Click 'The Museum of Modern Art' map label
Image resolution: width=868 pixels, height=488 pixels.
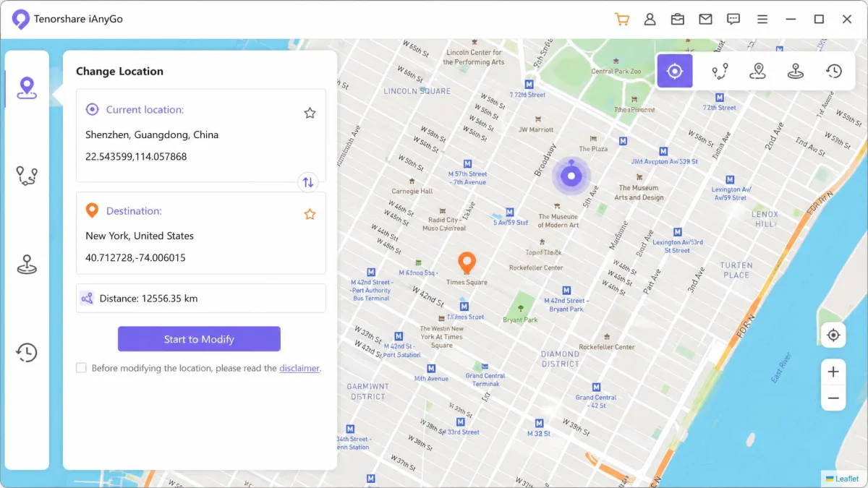coord(558,221)
